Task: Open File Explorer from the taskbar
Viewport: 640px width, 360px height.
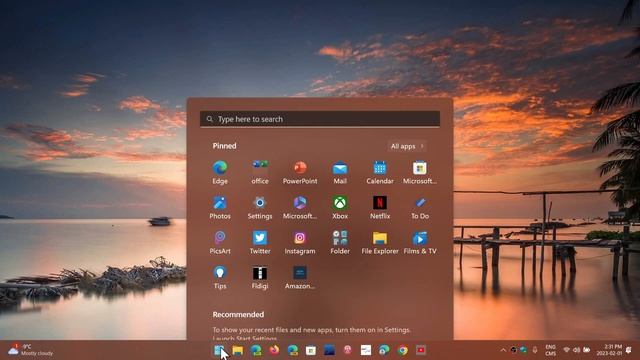Action: tap(238, 350)
